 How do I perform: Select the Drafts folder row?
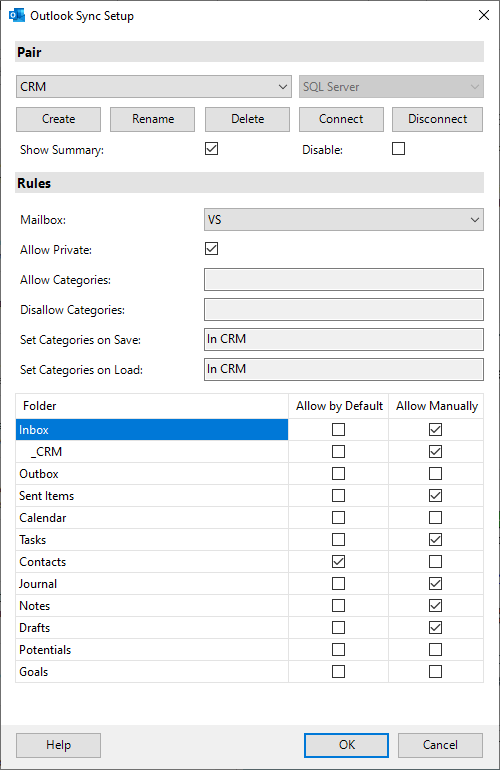click(x=152, y=628)
